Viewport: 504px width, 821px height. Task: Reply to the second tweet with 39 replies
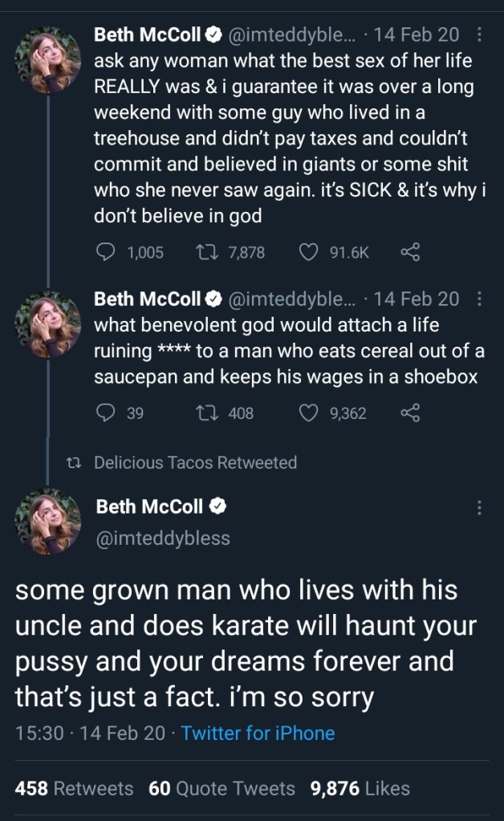coord(107,413)
